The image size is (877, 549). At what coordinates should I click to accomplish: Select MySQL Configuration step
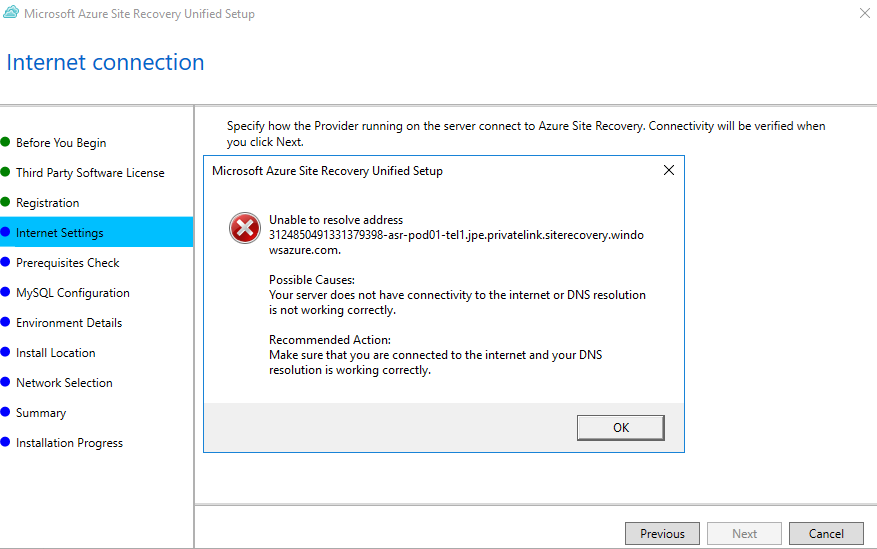[73, 293]
